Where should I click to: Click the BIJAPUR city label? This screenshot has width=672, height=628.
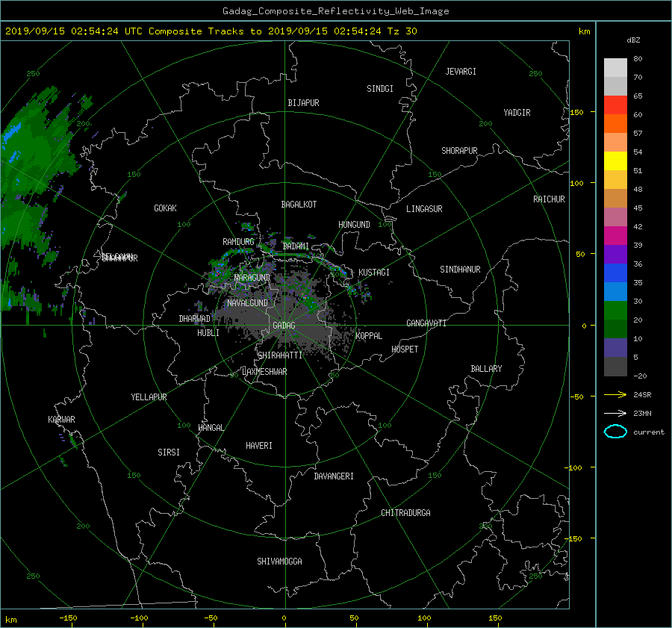pyautogui.click(x=303, y=103)
